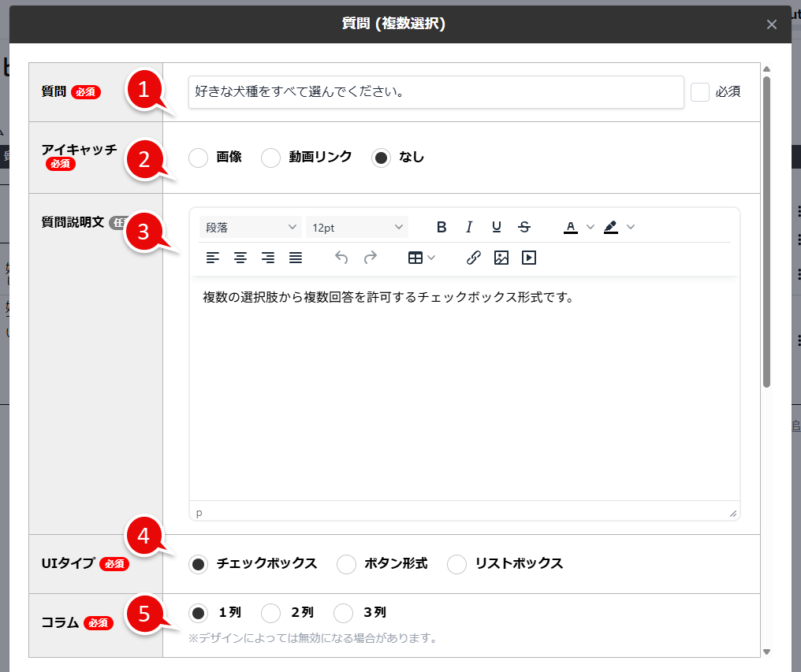This screenshot has height=672, width=801.
Task: Select 3列 for the column layout
Action: [x=343, y=613]
